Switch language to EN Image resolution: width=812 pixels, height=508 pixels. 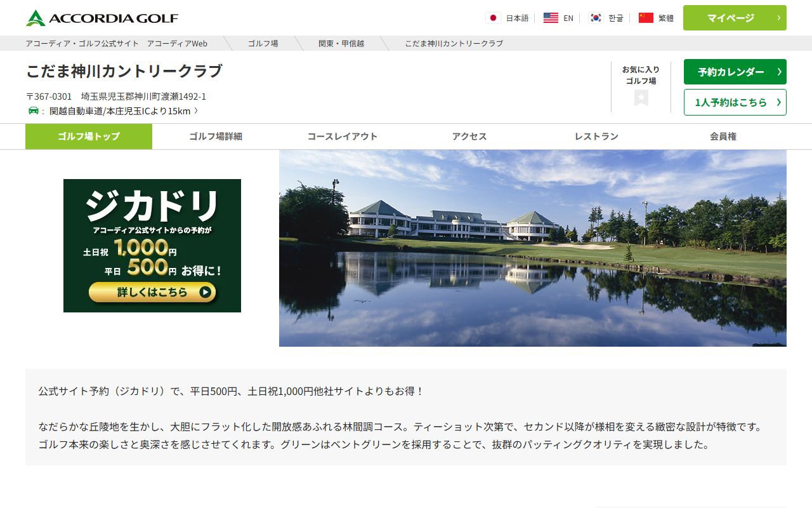point(568,18)
